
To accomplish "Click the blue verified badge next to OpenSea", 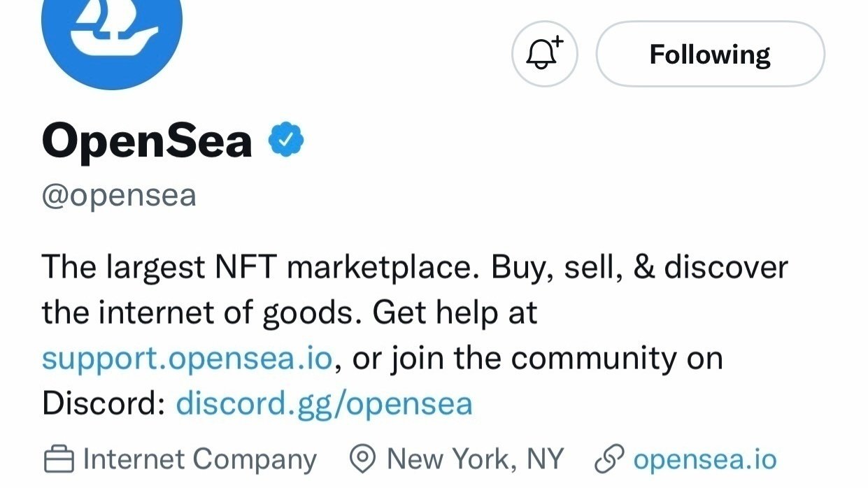I will coord(286,139).
